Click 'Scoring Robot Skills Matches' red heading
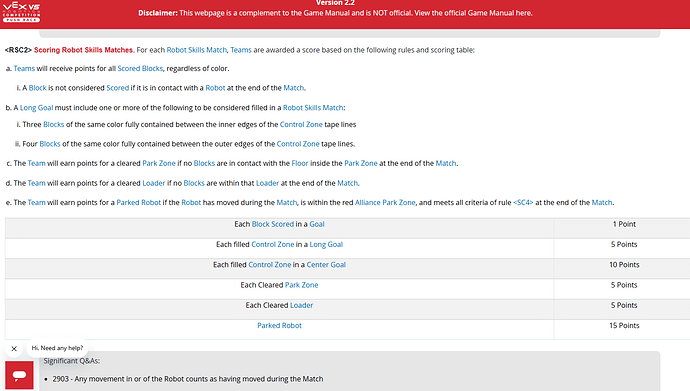 84,50
